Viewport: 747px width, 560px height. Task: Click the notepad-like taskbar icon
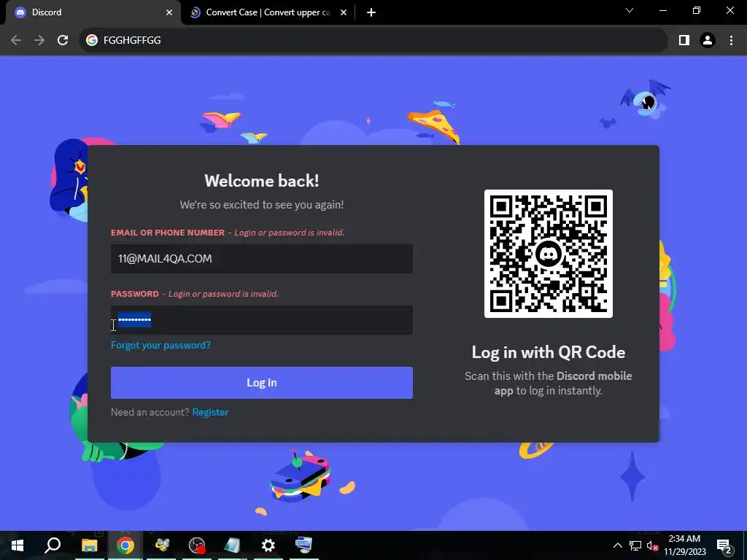click(233, 545)
